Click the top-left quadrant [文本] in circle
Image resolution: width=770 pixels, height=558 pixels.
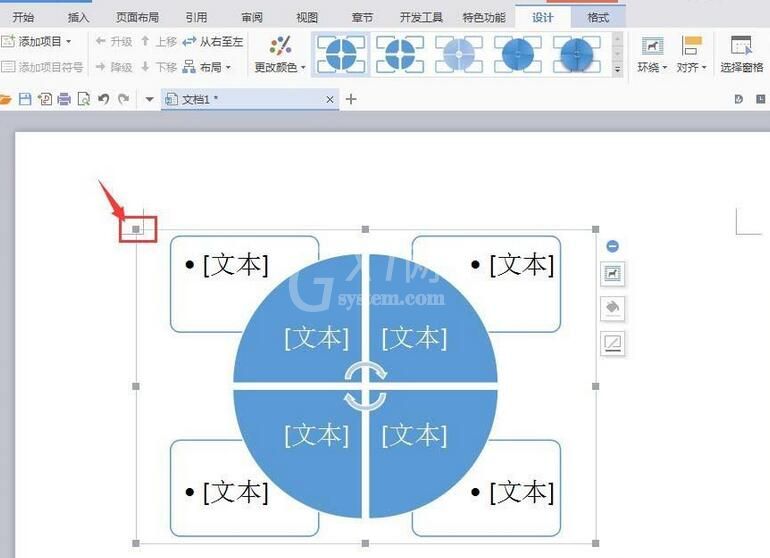pyautogui.click(x=317, y=337)
